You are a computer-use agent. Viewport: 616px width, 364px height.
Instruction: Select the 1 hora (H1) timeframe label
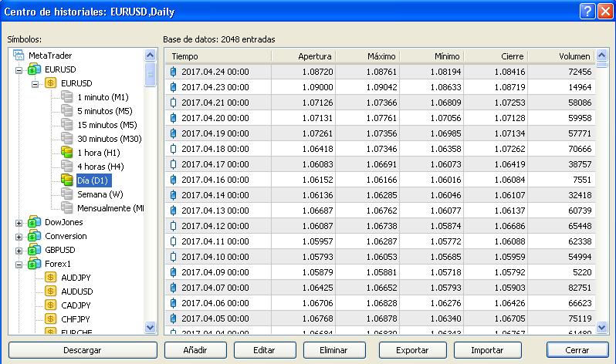pos(99,153)
